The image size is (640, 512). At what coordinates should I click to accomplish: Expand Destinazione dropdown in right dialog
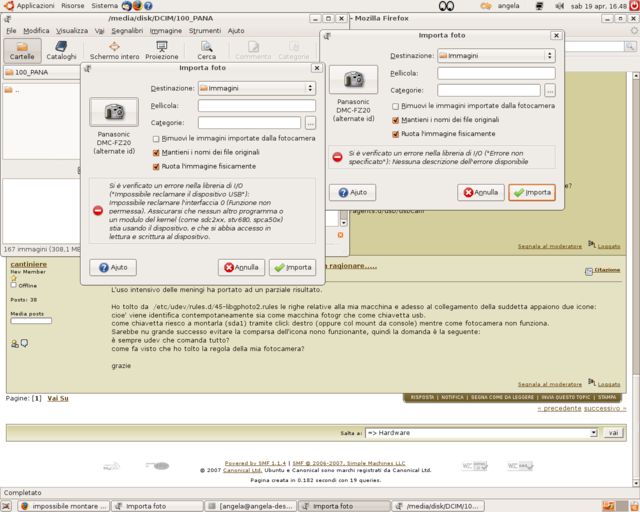[x=496, y=56]
